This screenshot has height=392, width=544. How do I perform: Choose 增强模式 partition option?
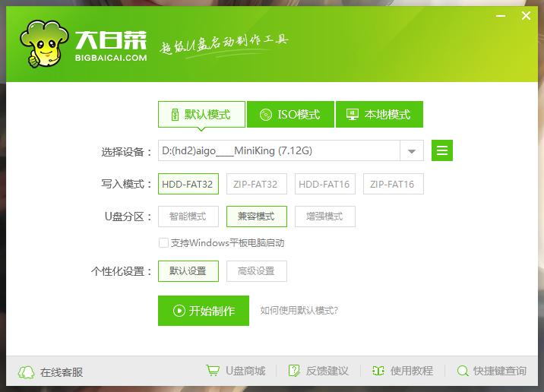pyautogui.click(x=324, y=217)
